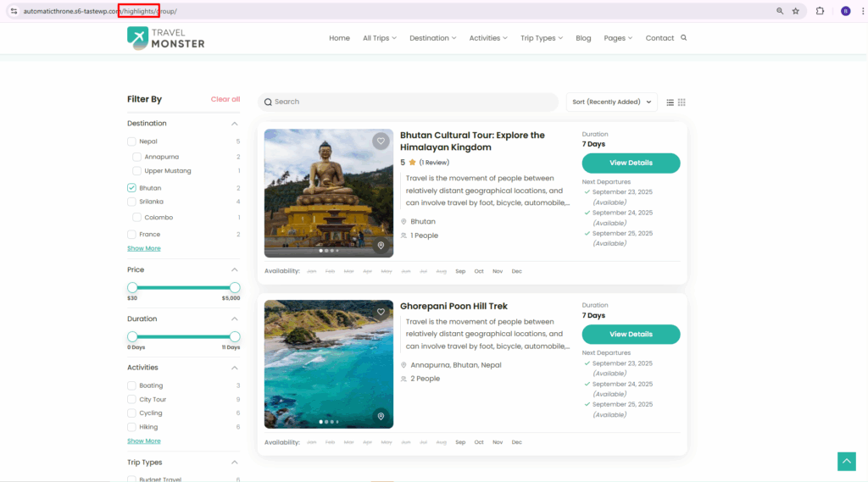Collapse the Price filter section

point(235,269)
